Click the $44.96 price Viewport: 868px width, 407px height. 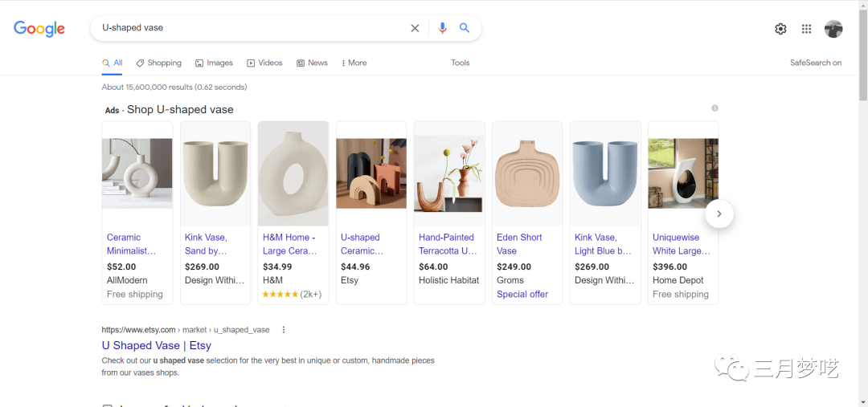pos(355,267)
